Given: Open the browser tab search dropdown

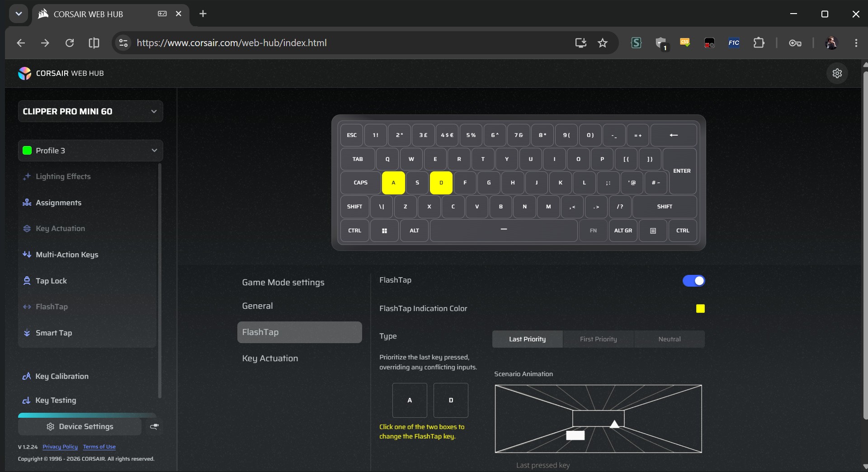Looking at the screenshot, I should (x=19, y=14).
